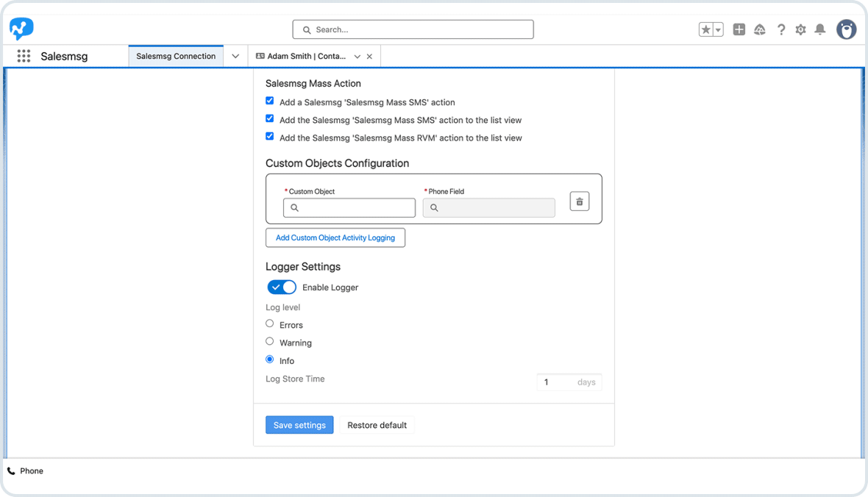
Task: Expand the Salesmsg Connection tab dropdown
Action: [235, 55]
